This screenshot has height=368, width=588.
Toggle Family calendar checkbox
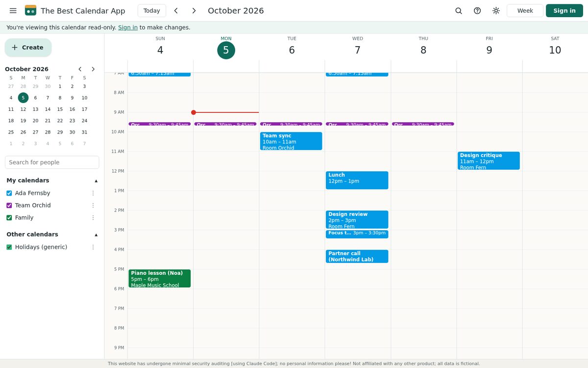9,218
